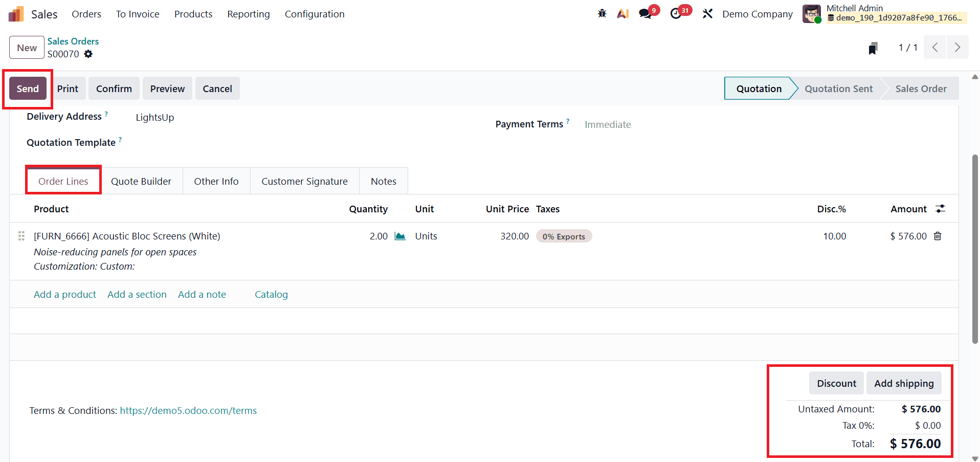Open the messages conversations icon showing 9
The height and width of the screenshot is (462, 980).
tap(644, 13)
